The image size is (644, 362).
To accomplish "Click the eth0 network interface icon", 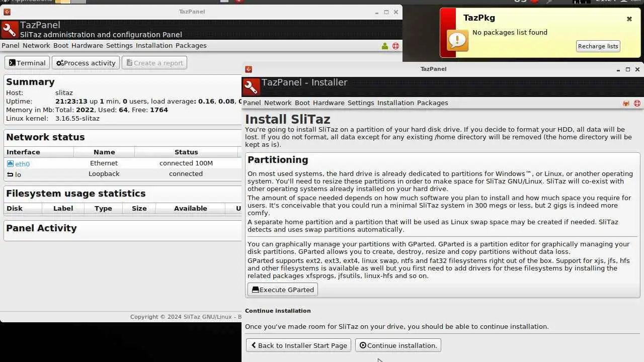I will [x=10, y=163].
